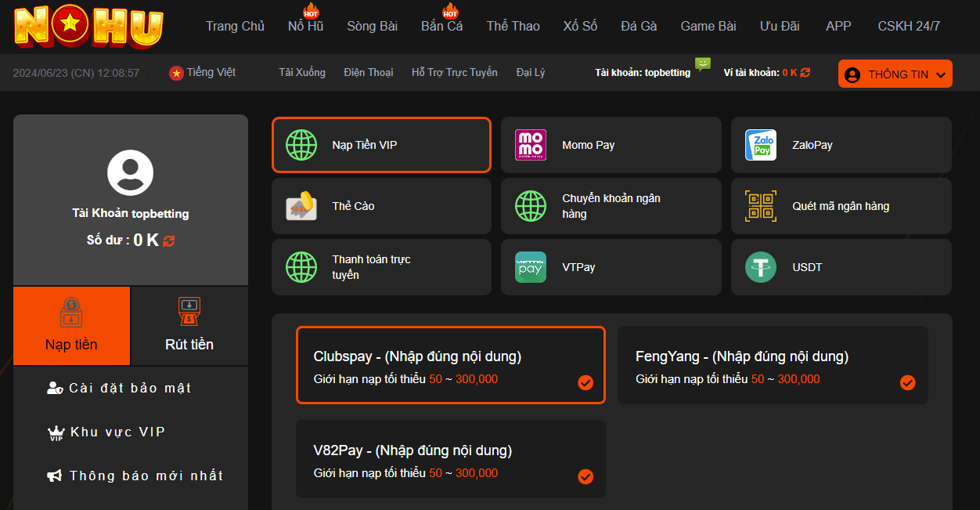Click the Thanh toán trực tuyến globe icon
Image resolution: width=980 pixels, height=510 pixels.
click(301, 267)
